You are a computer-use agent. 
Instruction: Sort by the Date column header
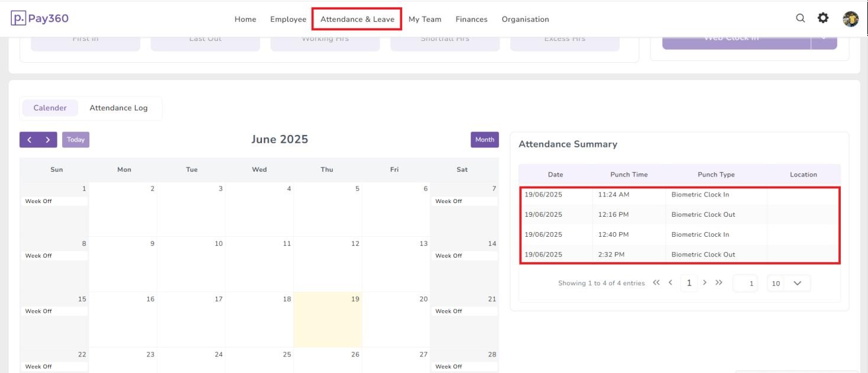pyautogui.click(x=556, y=175)
